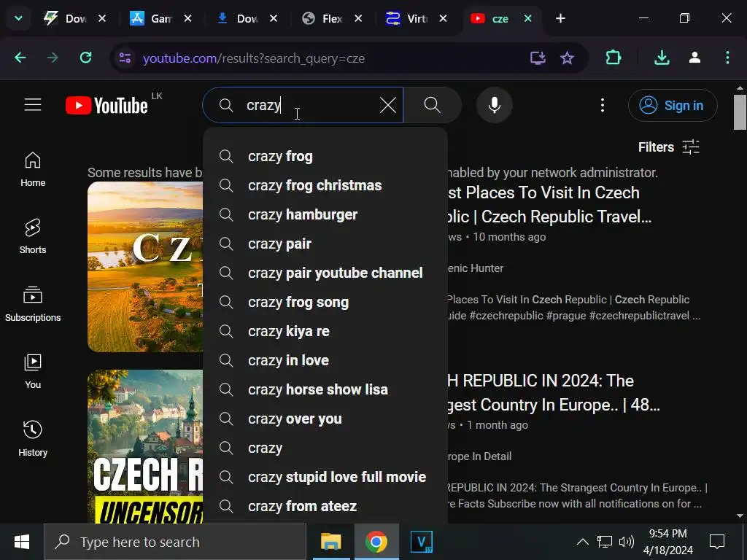Open site information icon in address bar
Image resolution: width=747 pixels, height=560 pixels.
(x=125, y=58)
